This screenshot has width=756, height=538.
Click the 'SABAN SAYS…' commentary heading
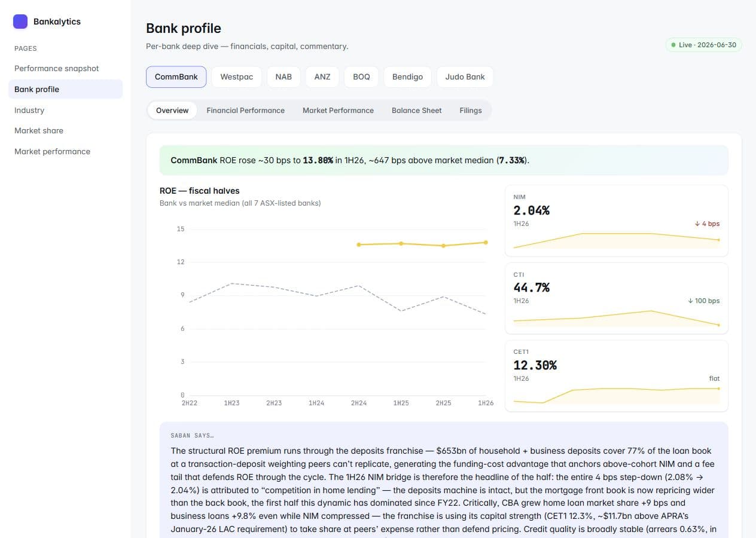(x=192, y=436)
